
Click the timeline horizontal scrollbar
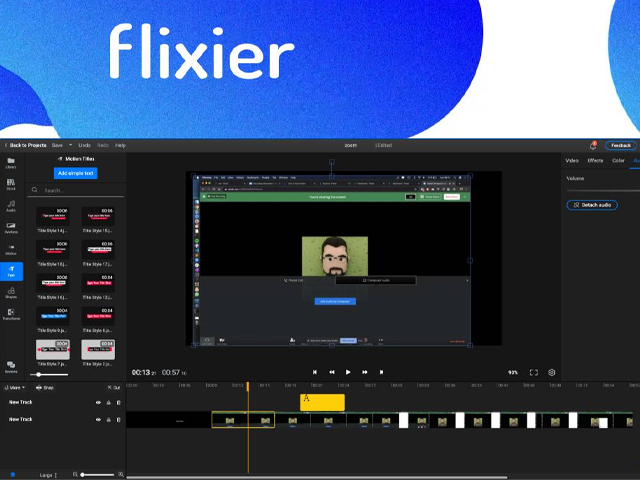click(x=317, y=477)
